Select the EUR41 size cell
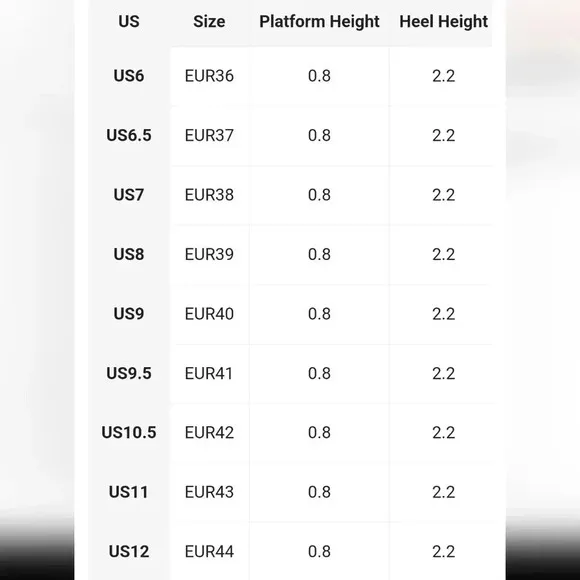This screenshot has width=580, height=580. pyautogui.click(x=209, y=374)
